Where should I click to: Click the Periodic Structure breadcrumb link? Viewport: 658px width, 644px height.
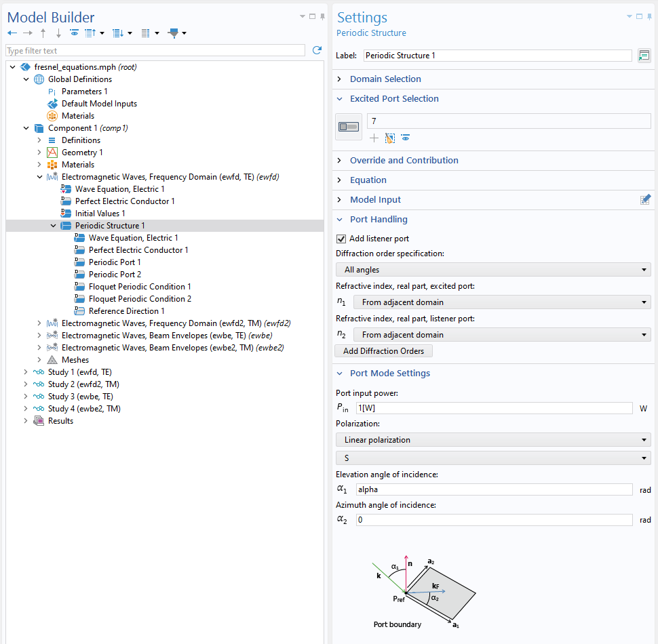pyautogui.click(x=372, y=33)
